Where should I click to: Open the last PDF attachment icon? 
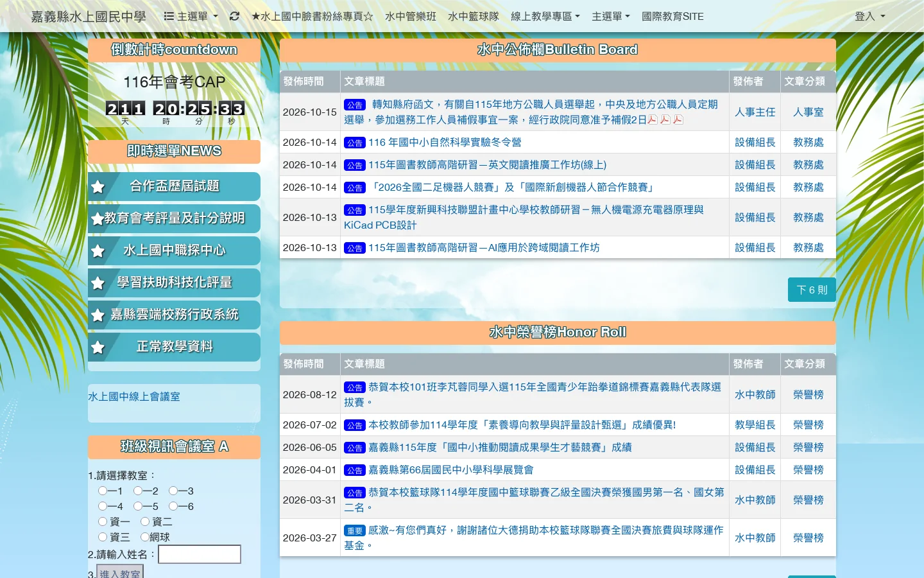(678, 119)
